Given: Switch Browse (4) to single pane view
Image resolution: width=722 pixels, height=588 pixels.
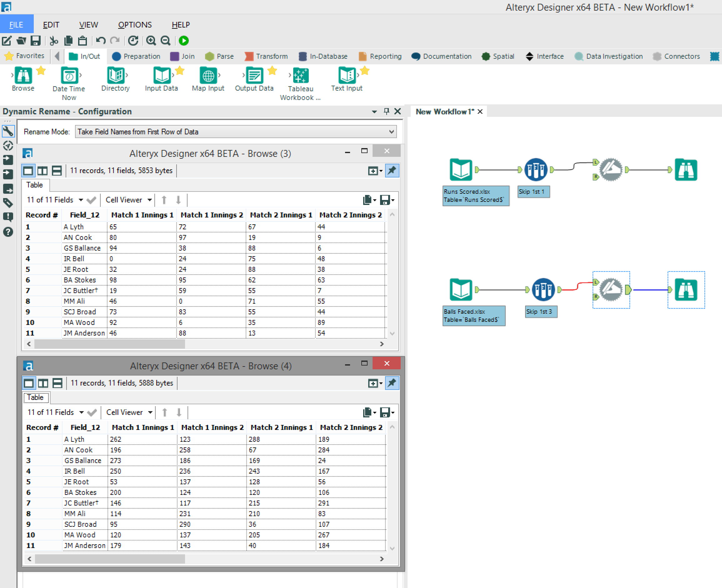Looking at the screenshot, I should pyautogui.click(x=29, y=383).
